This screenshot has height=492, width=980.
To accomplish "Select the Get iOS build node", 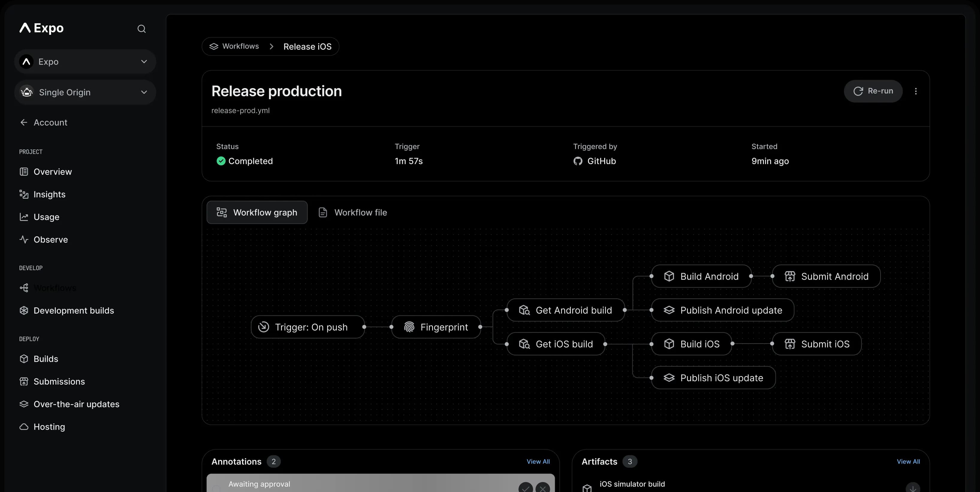I will 556,344.
